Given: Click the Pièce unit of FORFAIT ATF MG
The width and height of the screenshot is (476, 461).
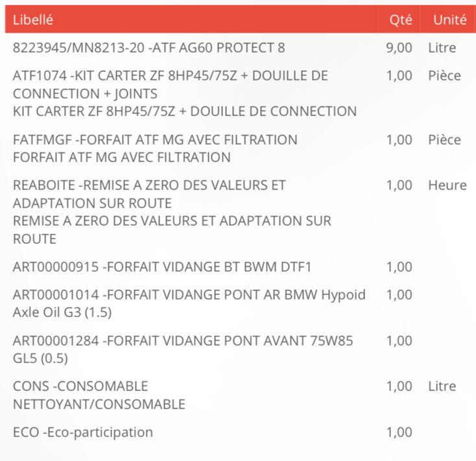Looking at the screenshot, I should pyautogui.click(x=444, y=140).
